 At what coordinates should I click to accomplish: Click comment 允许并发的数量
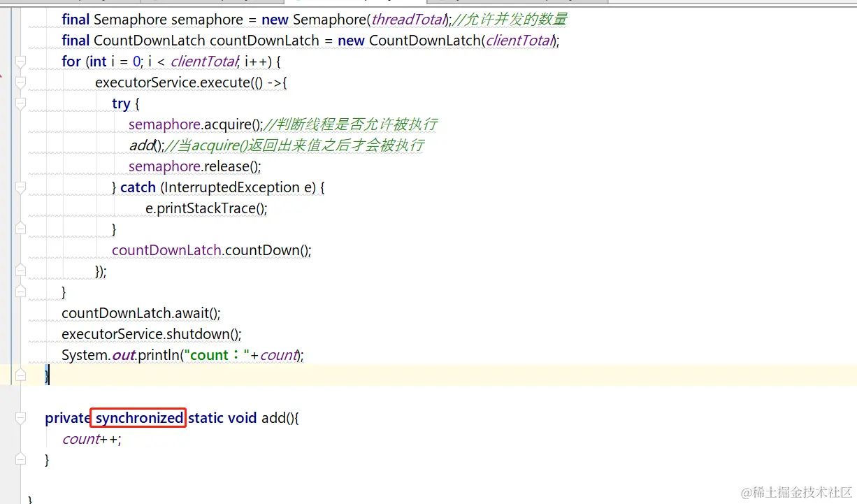pyautogui.click(x=510, y=20)
